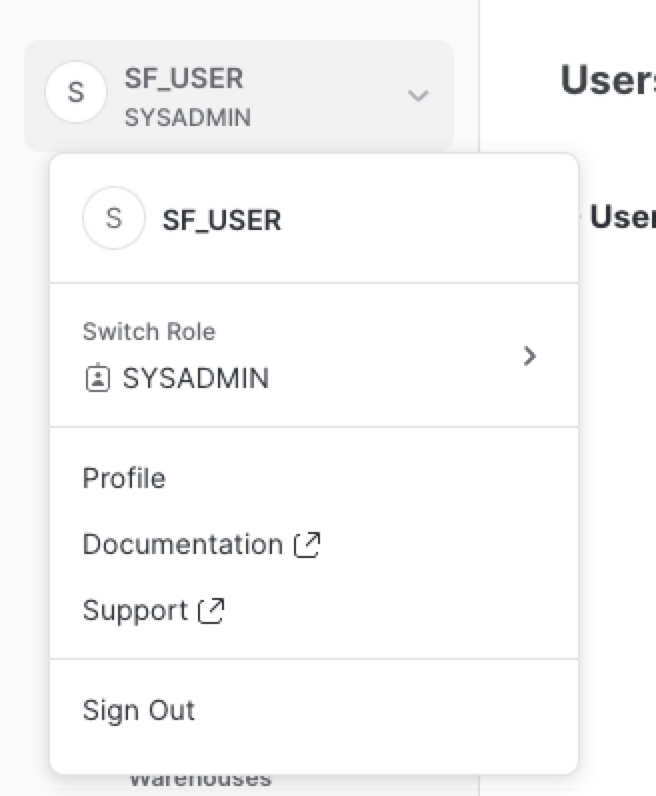656x796 pixels.
Task: Click the SF_USER name in the top account selector
Action: click(184, 78)
